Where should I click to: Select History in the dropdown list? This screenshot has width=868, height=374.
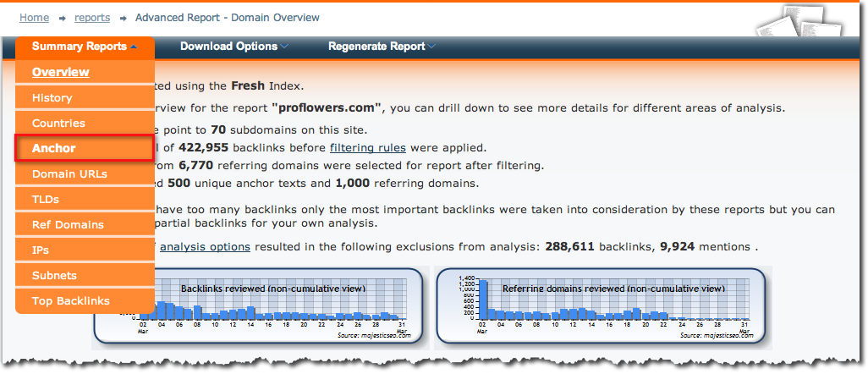click(52, 98)
